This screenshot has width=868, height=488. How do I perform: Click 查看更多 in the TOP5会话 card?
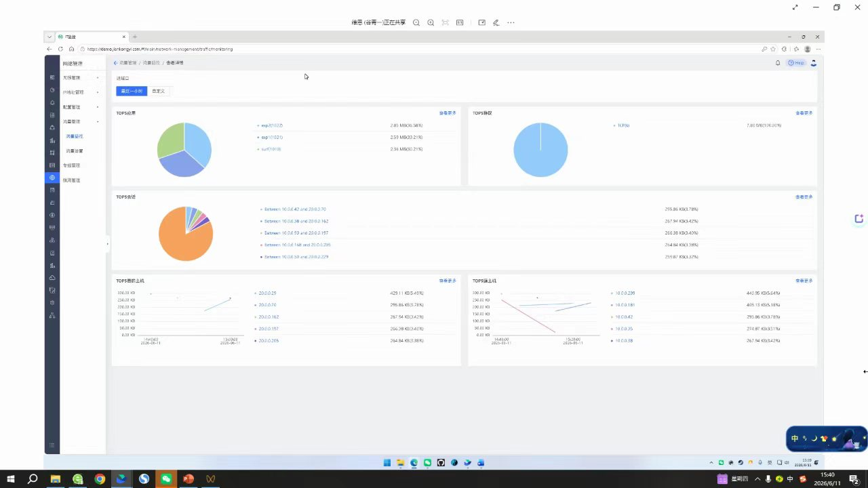[804, 197]
